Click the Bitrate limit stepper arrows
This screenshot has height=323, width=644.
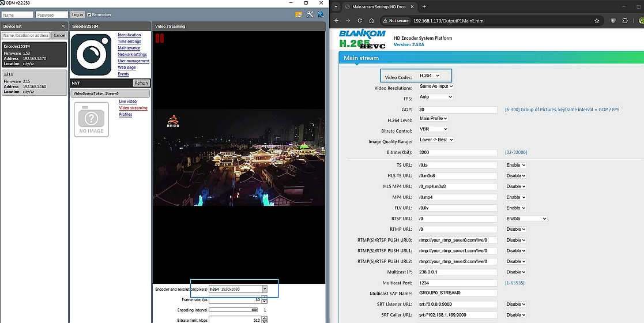(x=265, y=320)
